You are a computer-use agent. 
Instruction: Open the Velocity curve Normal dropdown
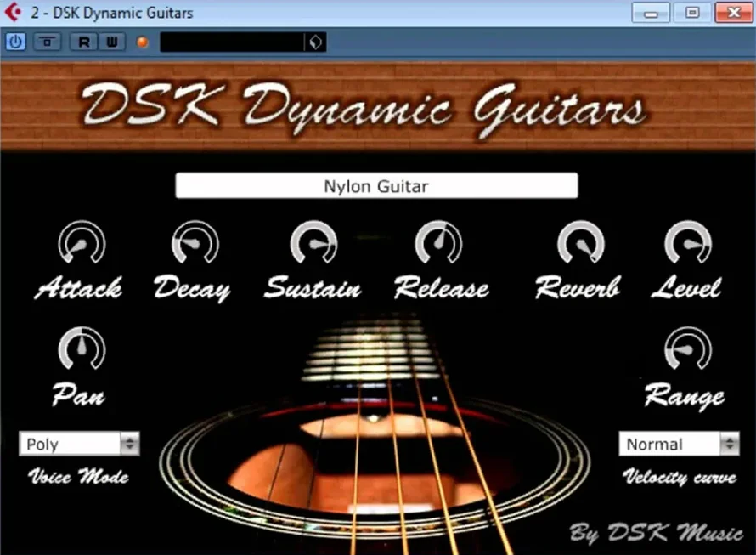(x=679, y=444)
